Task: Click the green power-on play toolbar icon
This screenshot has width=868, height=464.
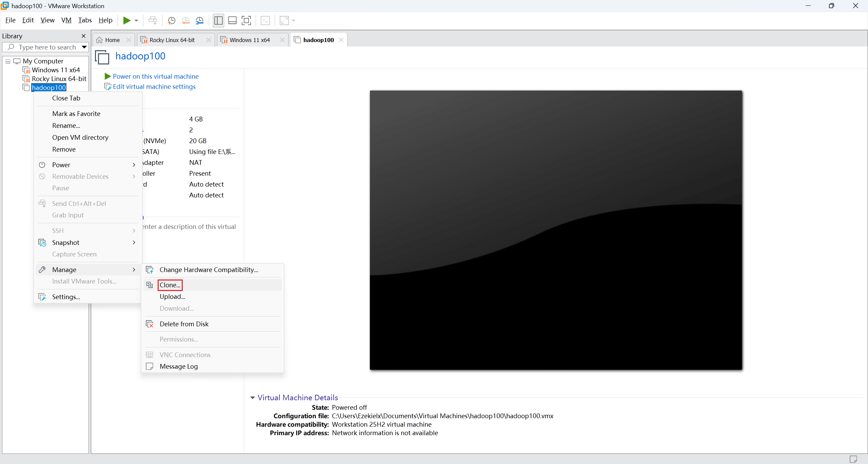Action: tap(126, 20)
